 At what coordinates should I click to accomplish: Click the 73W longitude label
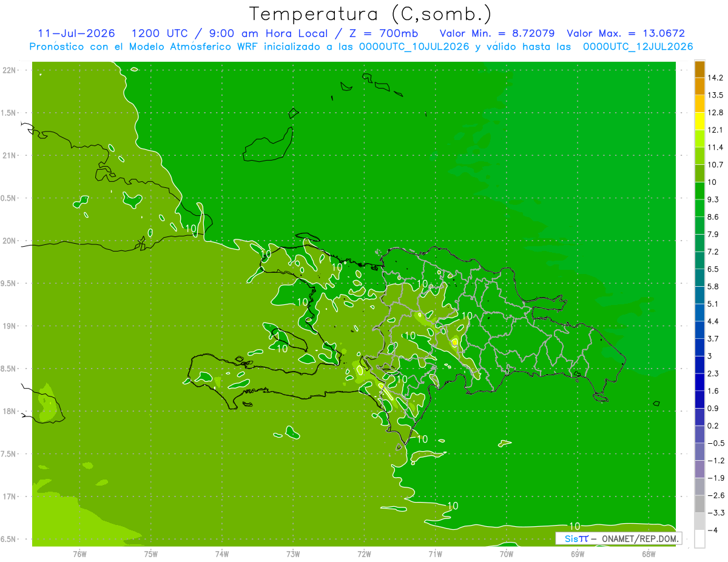click(x=293, y=554)
